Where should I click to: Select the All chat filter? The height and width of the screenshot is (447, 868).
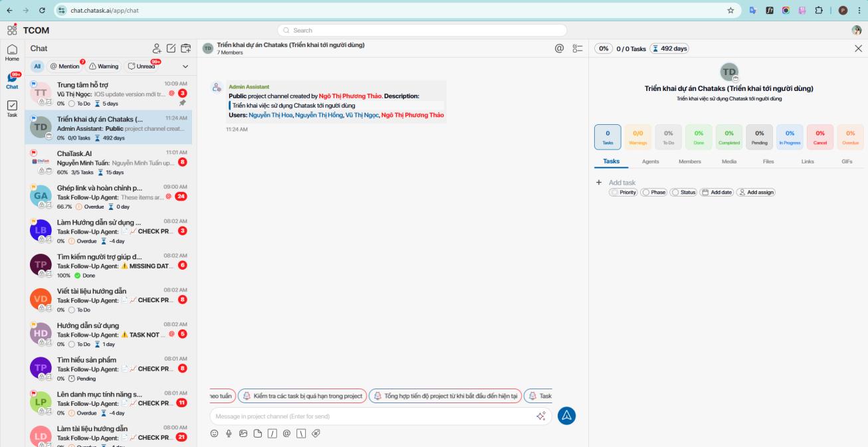coord(37,66)
